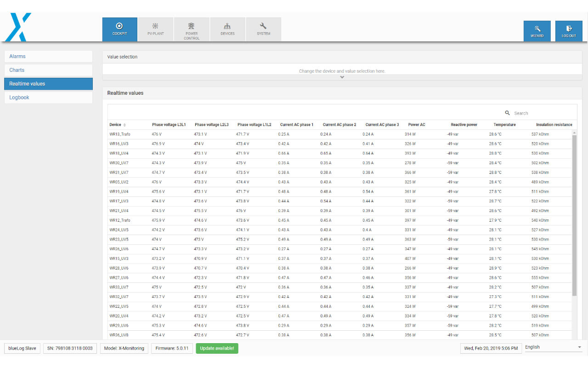Viewport: 588px width, 368px height.
Task: Click the Update available button
Action: pos(217,348)
